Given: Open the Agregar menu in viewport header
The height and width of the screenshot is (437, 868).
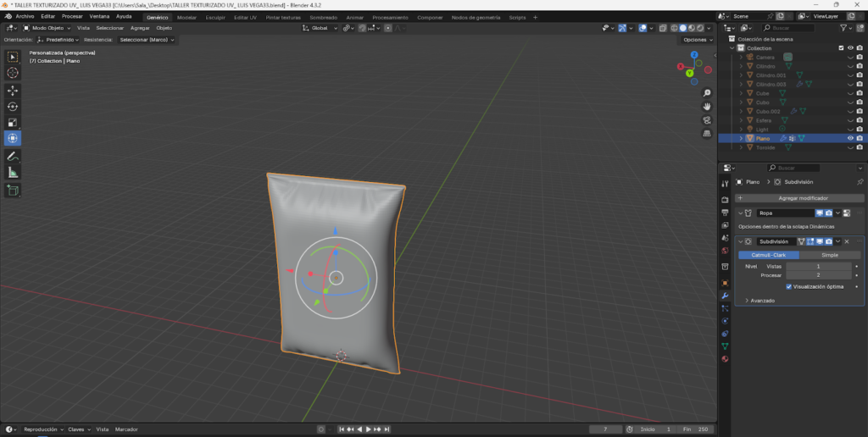Looking at the screenshot, I should (x=140, y=28).
